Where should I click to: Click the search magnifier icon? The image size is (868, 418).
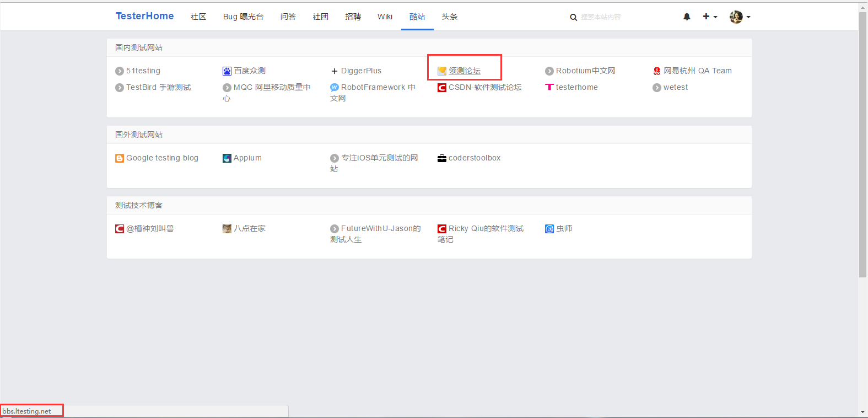click(x=574, y=18)
